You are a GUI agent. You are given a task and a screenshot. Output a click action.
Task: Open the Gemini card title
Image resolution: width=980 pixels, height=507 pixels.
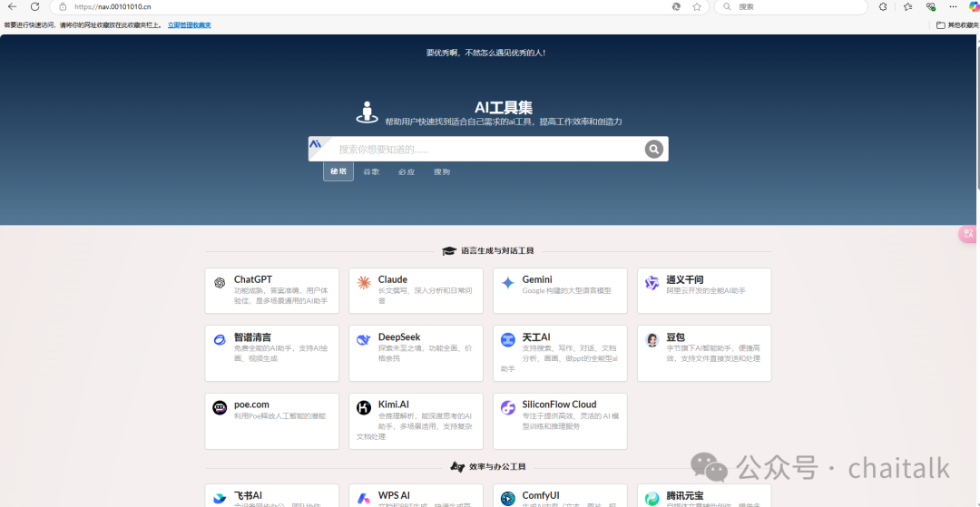point(537,279)
